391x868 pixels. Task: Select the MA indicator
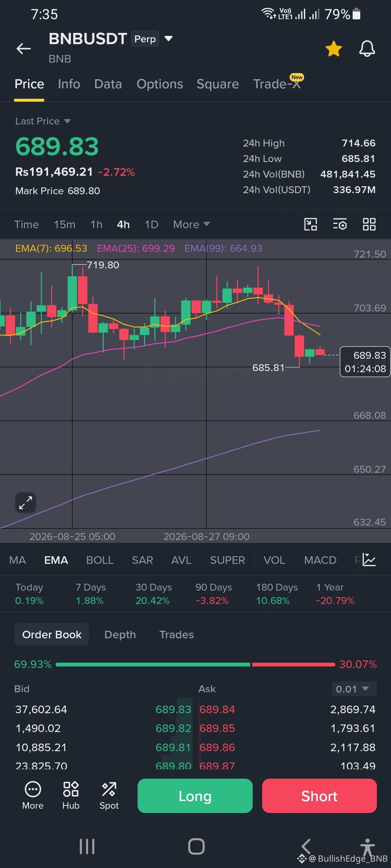point(17,560)
